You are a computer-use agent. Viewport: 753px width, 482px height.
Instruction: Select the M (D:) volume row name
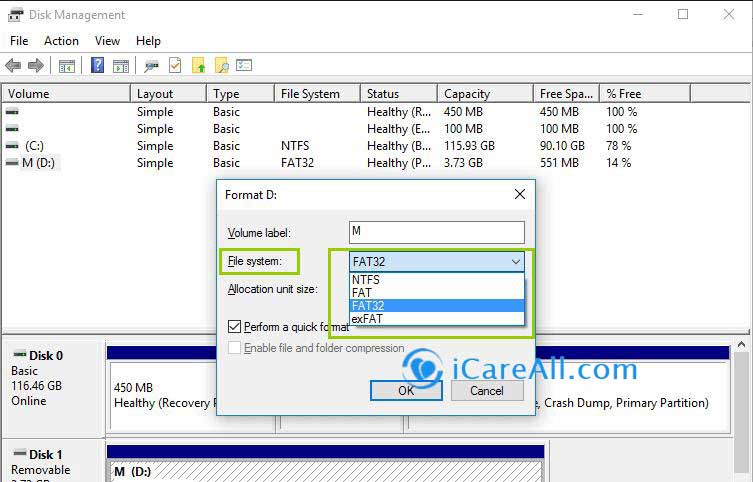tap(38, 163)
